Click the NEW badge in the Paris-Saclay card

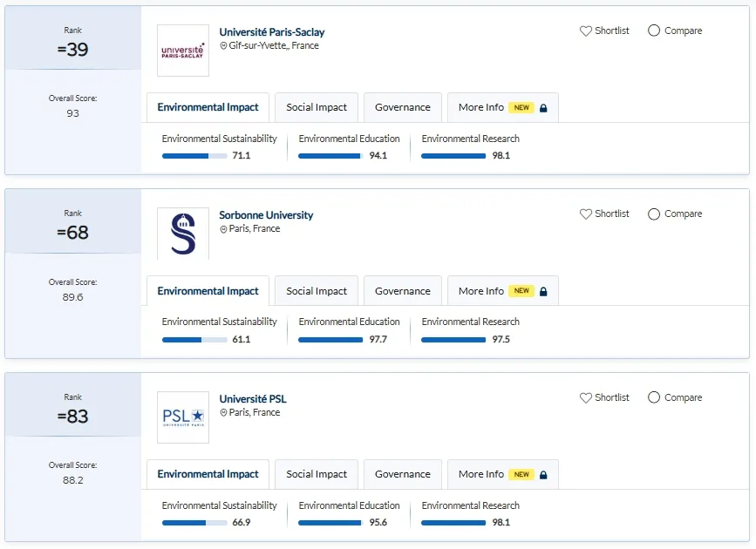tap(521, 107)
